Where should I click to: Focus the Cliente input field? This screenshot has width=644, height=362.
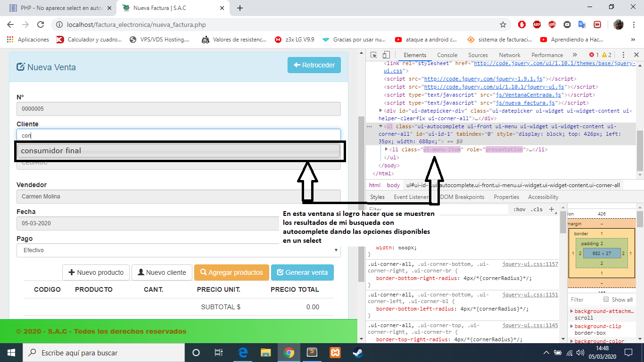[179, 136]
